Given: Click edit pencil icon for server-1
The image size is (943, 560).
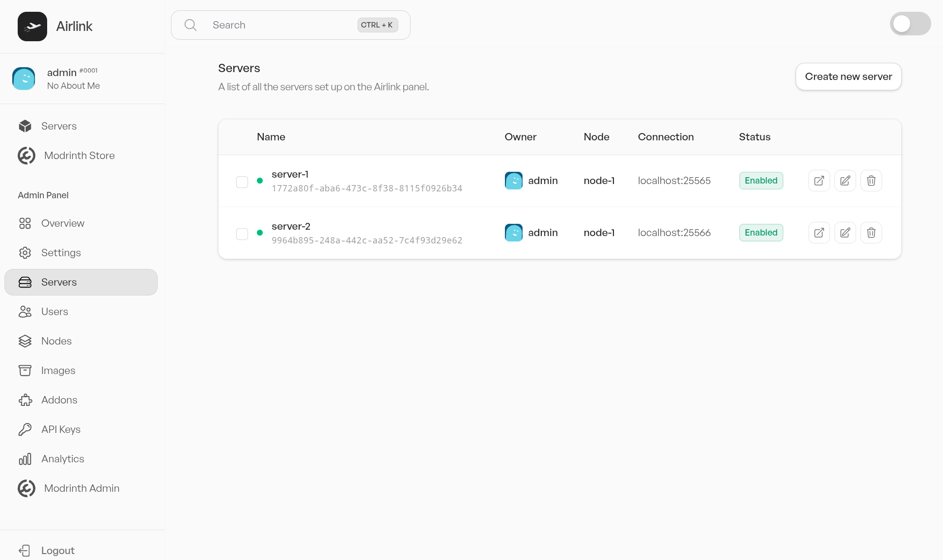Looking at the screenshot, I should (845, 181).
